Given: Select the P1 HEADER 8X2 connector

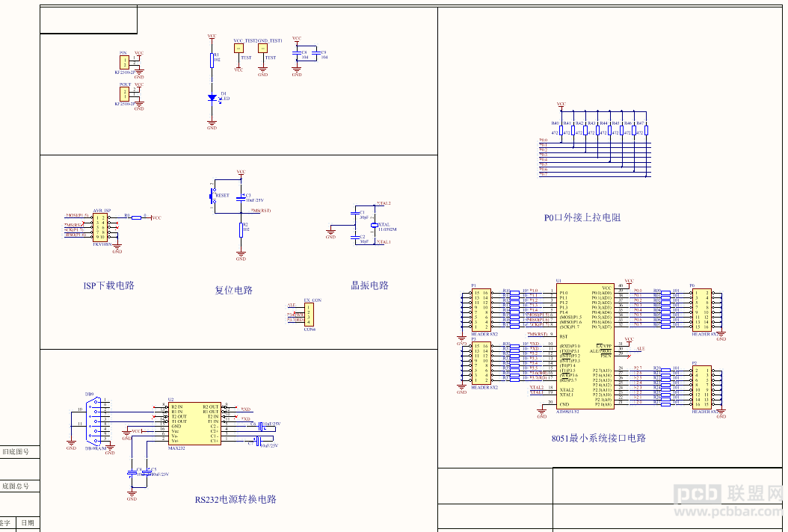Looking at the screenshot, I should pos(481,310).
